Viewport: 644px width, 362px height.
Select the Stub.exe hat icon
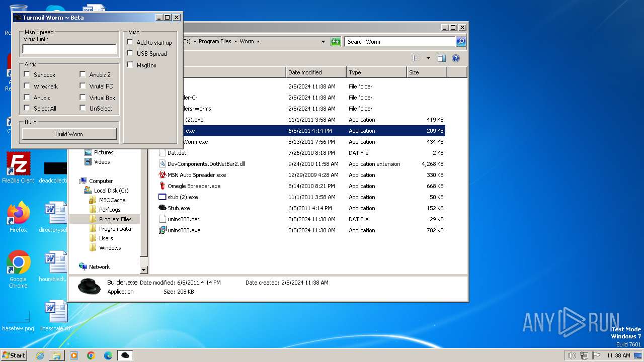click(x=163, y=208)
